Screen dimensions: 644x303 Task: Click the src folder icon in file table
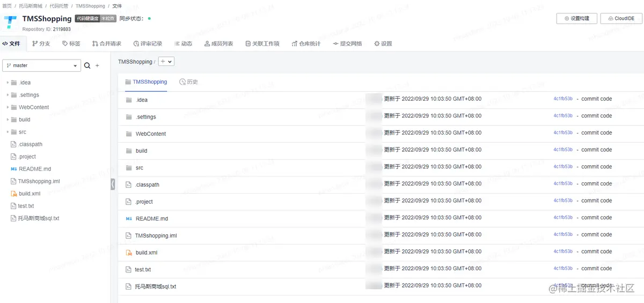click(x=128, y=168)
